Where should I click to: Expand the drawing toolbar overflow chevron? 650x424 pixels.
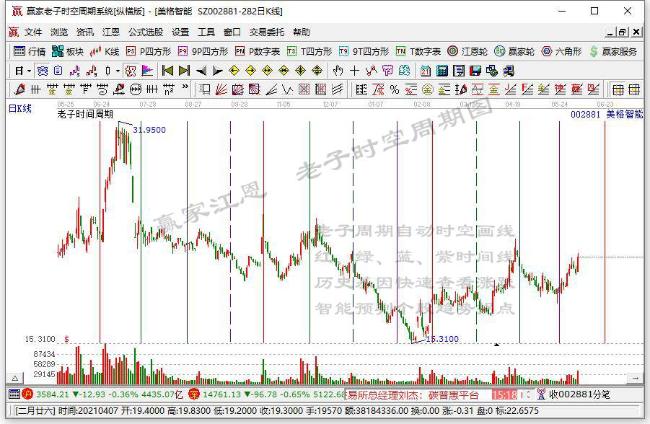tap(185, 87)
